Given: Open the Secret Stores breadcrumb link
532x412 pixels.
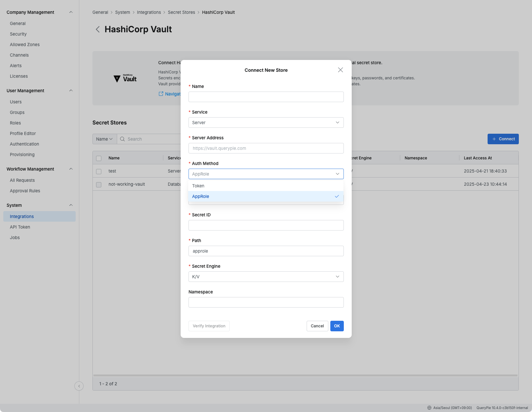Looking at the screenshot, I should point(181,12).
